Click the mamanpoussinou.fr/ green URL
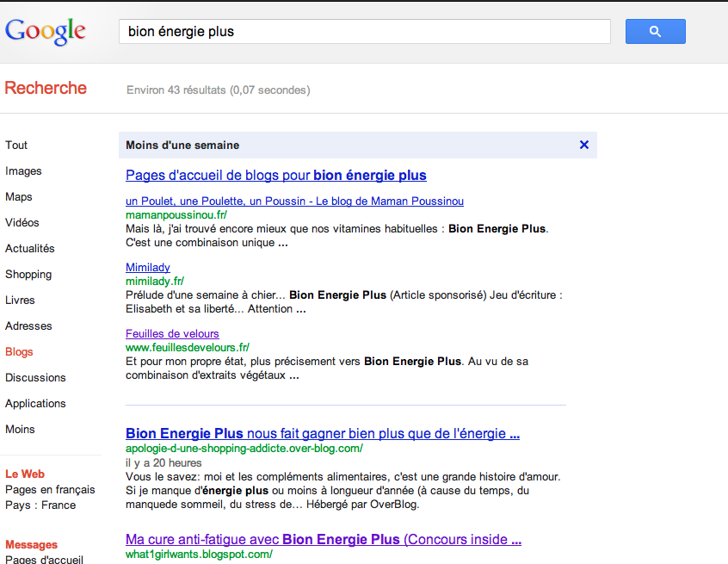 pyautogui.click(x=176, y=215)
